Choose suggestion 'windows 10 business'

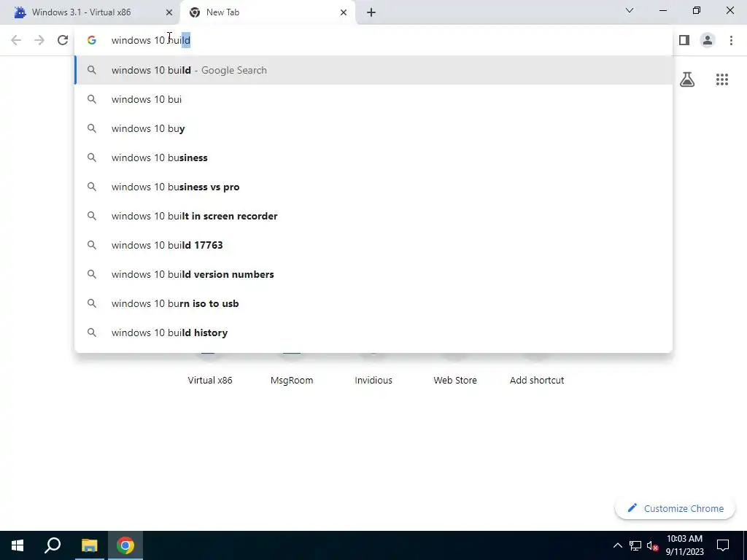tap(373, 157)
